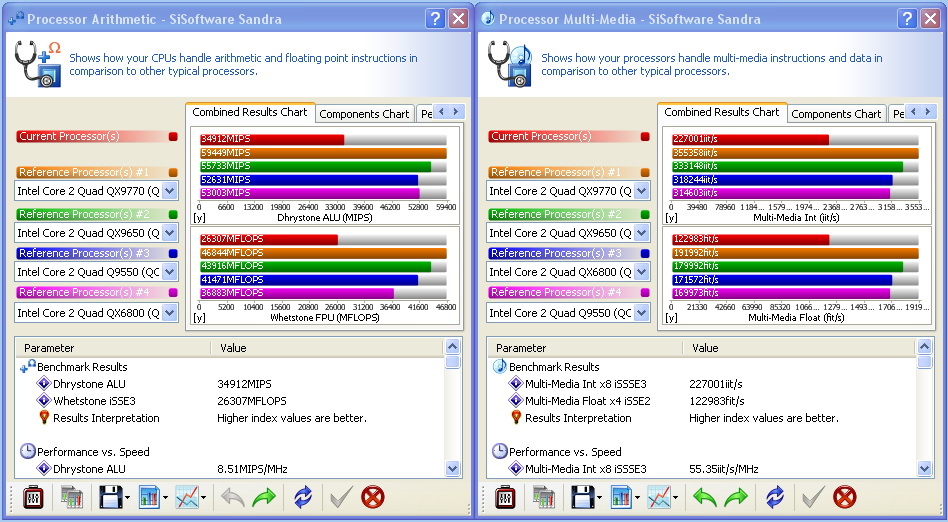
Task: Open Reference Processor #4 dropdown in Arithmetic window
Action: pos(170,313)
